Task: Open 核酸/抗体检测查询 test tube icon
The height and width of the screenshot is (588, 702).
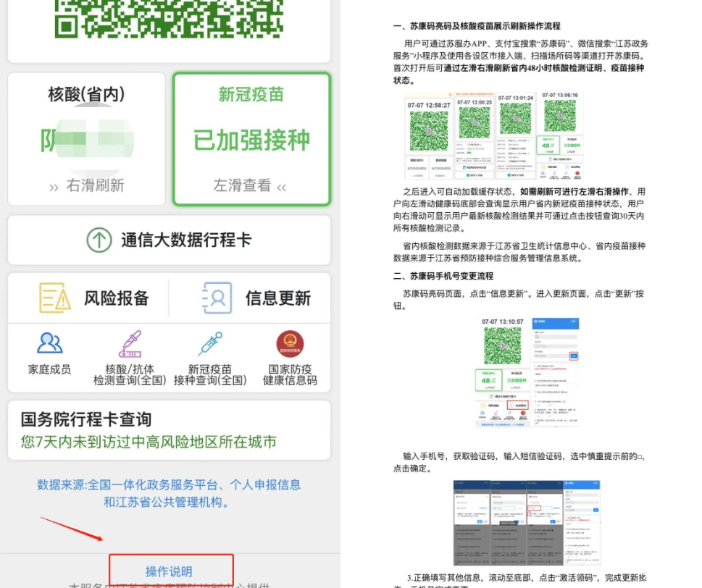Action: (x=130, y=344)
